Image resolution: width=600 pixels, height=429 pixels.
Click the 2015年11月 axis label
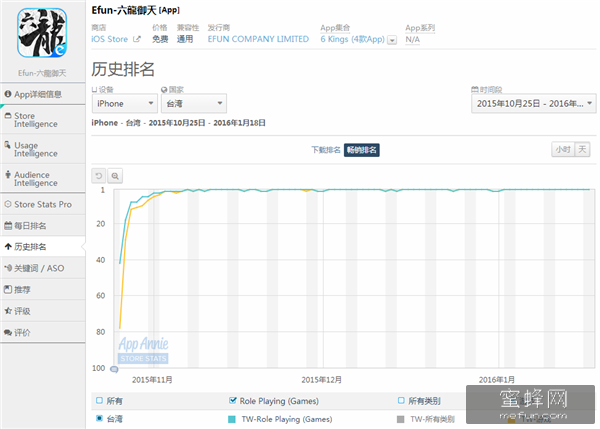152,380
